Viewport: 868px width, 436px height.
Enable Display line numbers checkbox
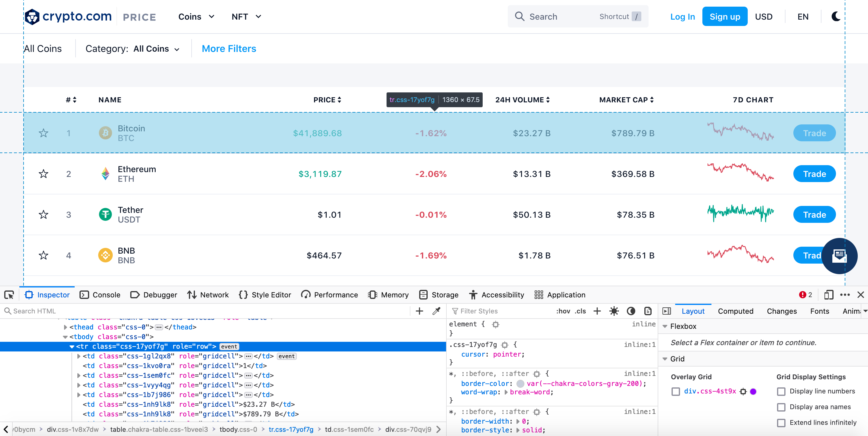click(x=781, y=392)
